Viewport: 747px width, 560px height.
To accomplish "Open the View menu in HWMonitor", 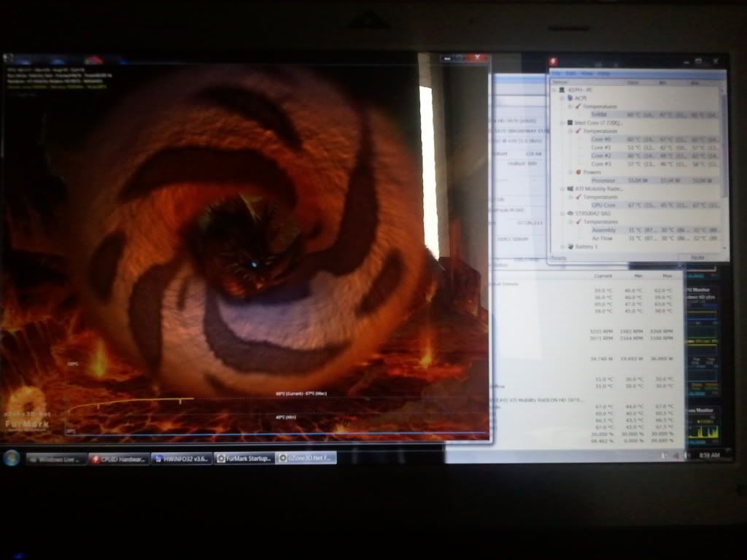I will pos(587,74).
